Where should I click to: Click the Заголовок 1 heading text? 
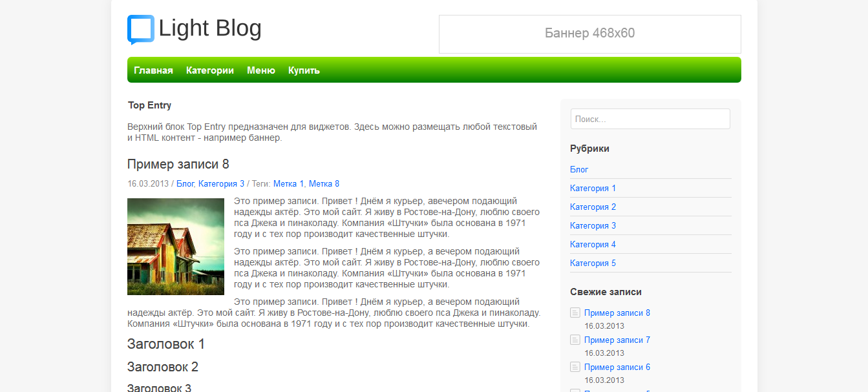pyautogui.click(x=166, y=344)
